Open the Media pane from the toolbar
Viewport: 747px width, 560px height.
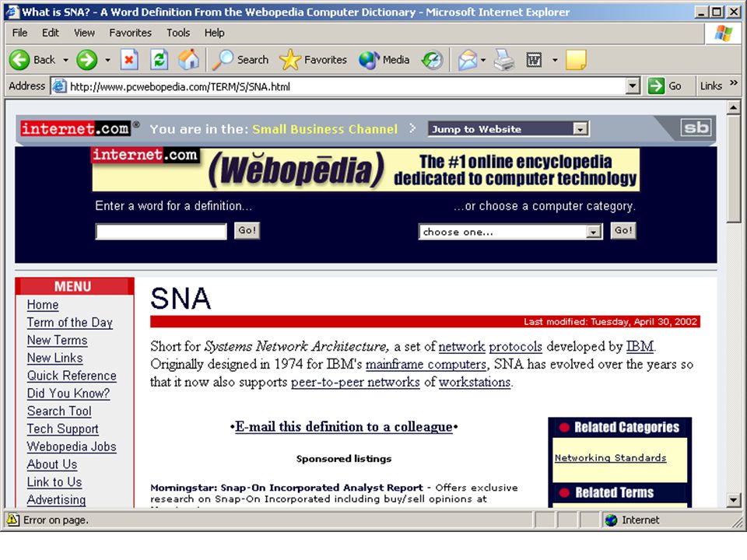384,60
